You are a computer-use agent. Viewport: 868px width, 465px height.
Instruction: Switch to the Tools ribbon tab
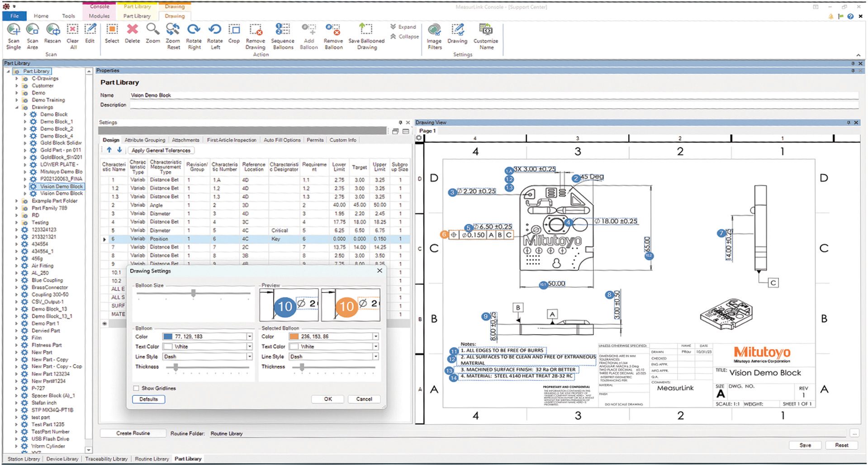(x=68, y=16)
